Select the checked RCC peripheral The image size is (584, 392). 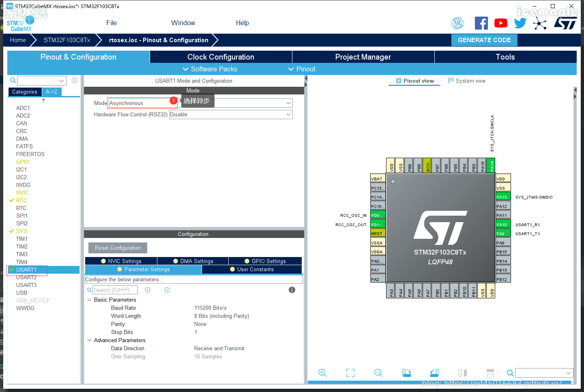pyautogui.click(x=21, y=200)
